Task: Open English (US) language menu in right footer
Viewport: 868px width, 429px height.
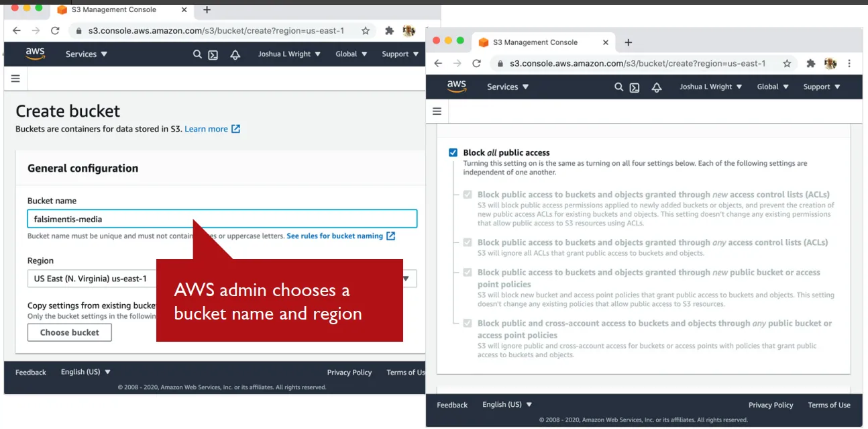Action: coord(507,405)
